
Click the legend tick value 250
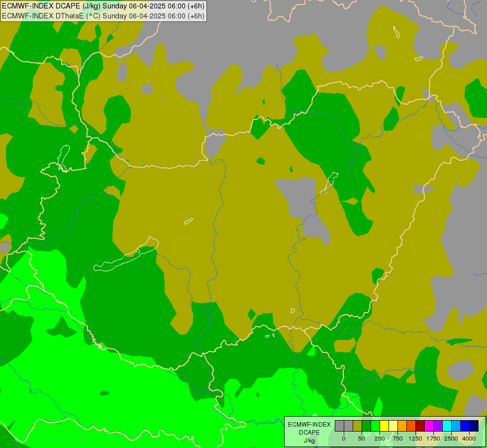[x=380, y=439]
